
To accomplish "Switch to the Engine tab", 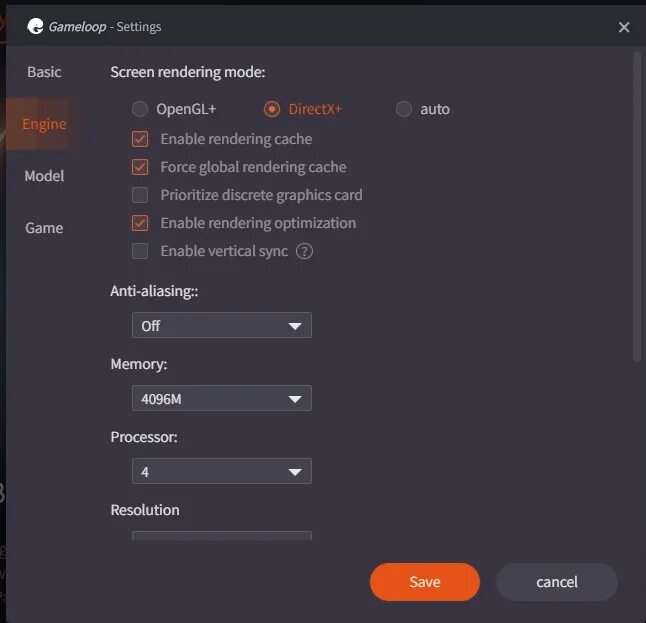I will coord(44,124).
